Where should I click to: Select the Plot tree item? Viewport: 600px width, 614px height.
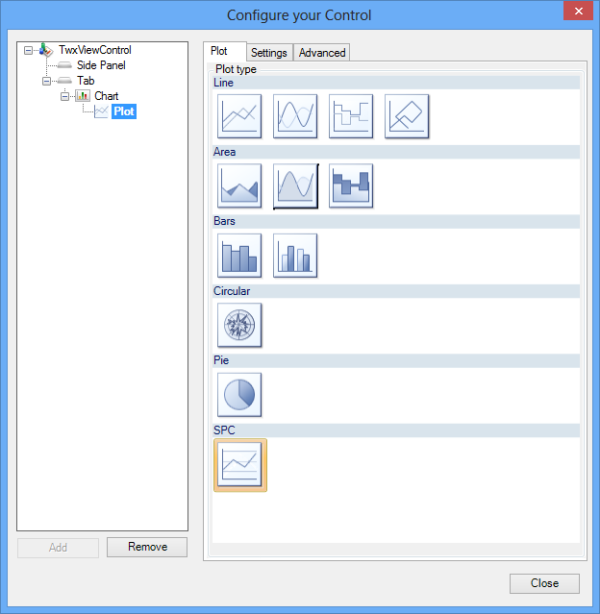tap(124, 112)
